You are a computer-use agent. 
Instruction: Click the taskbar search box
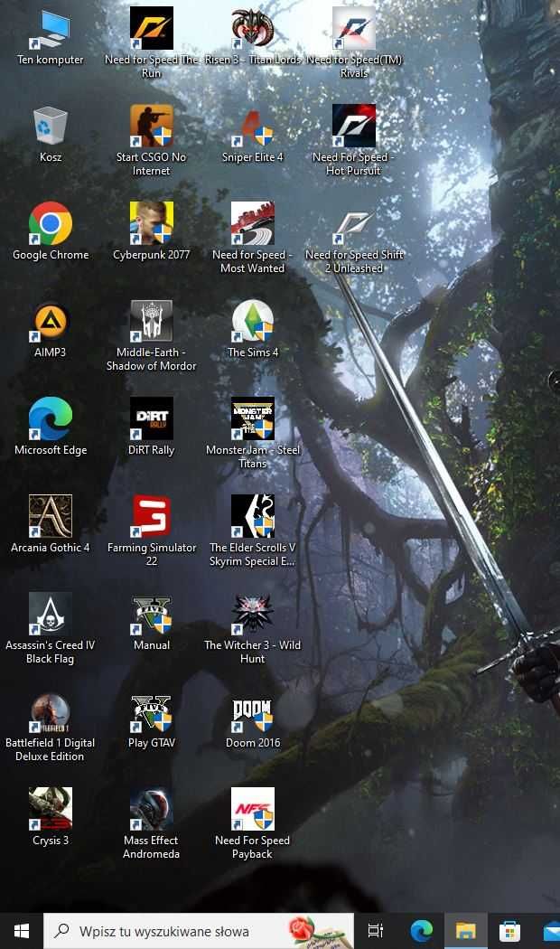(x=199, y=931)
